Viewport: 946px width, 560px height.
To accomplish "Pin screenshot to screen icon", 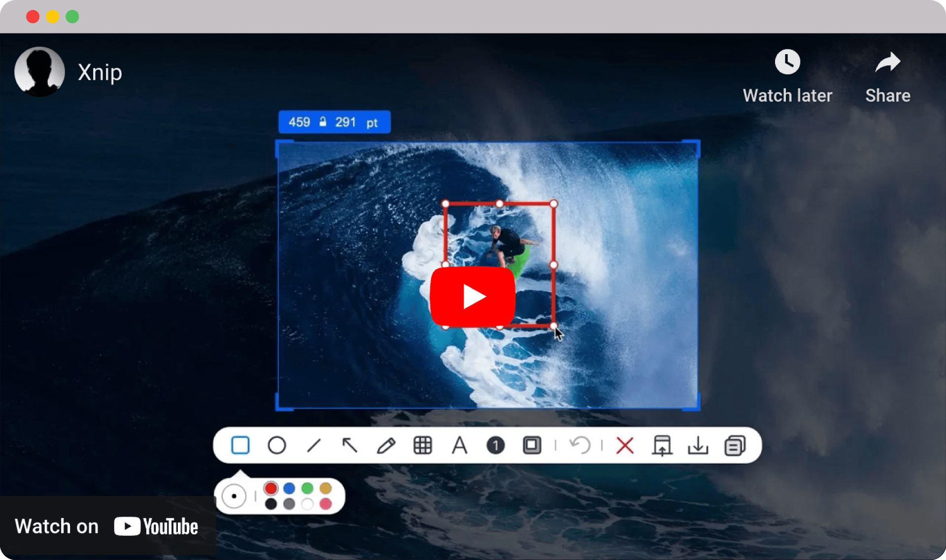I will [x=662, y=445].
